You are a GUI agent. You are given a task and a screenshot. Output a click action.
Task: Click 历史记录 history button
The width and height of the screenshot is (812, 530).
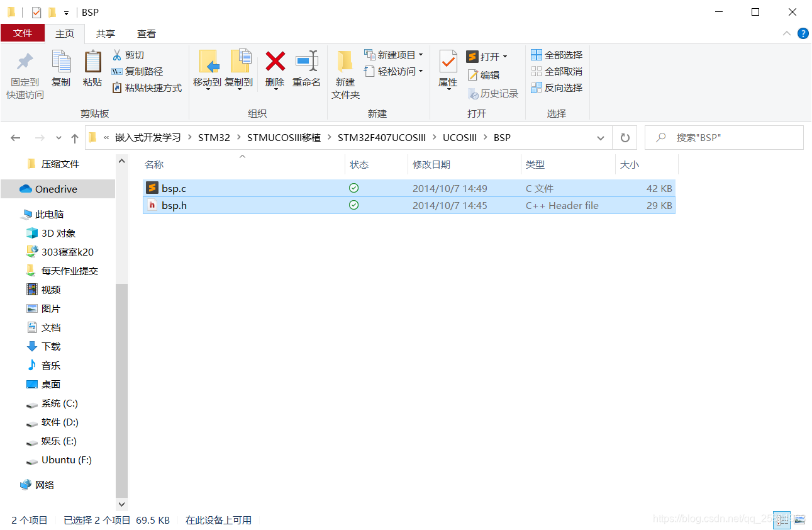(493, 94)
